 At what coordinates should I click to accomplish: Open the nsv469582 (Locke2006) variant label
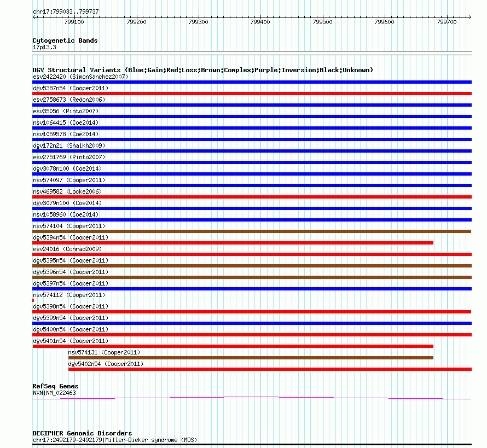[x=67, y=191]
